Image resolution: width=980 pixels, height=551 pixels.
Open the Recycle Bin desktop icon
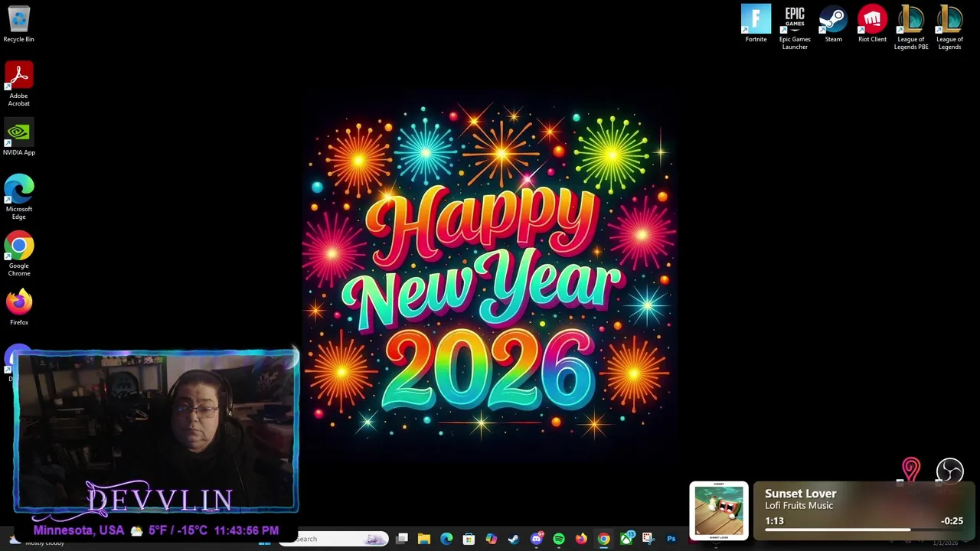[18, 24]
